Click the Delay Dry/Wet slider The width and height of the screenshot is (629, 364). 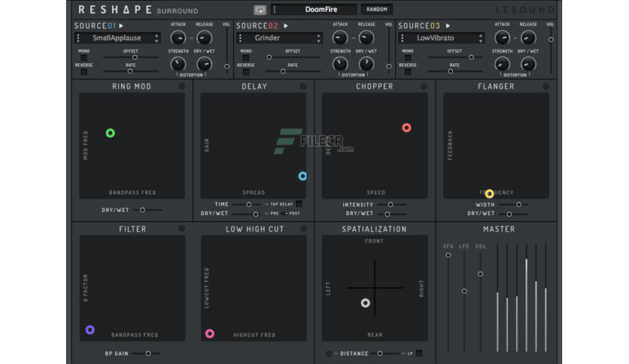(x=248, y=214)
